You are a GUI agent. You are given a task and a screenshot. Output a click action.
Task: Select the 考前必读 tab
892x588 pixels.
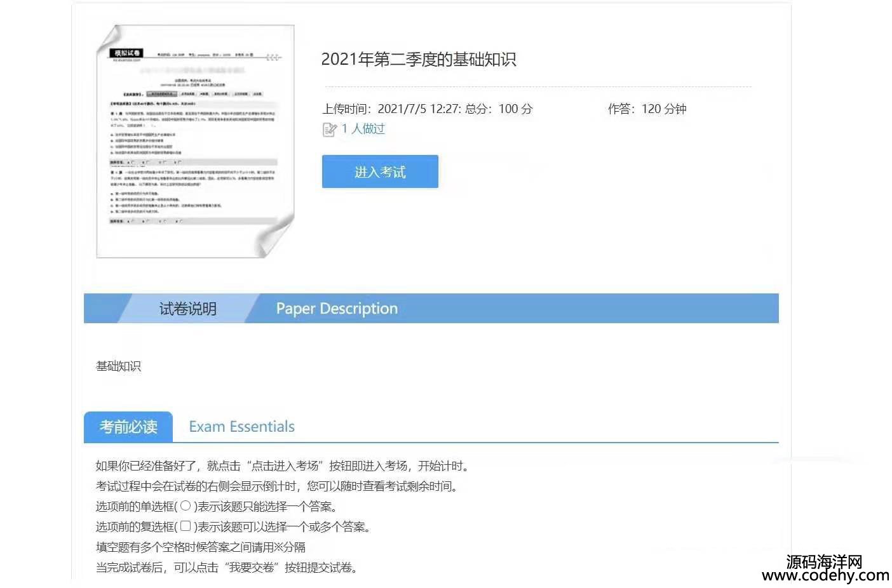(128, 427)
